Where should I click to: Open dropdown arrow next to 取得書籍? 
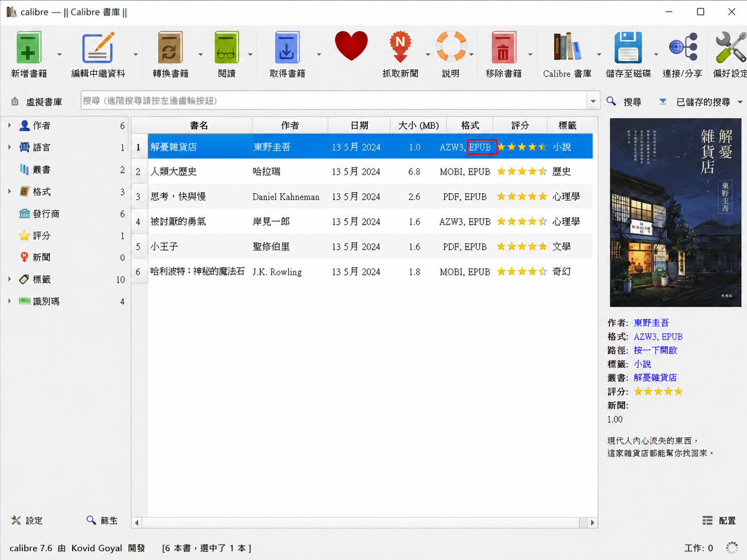319,54
